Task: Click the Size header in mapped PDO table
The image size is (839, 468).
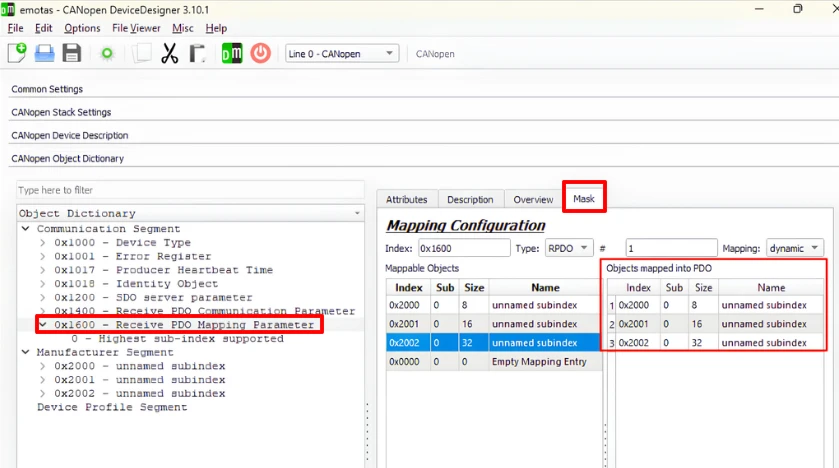Action: pos(703,288)
